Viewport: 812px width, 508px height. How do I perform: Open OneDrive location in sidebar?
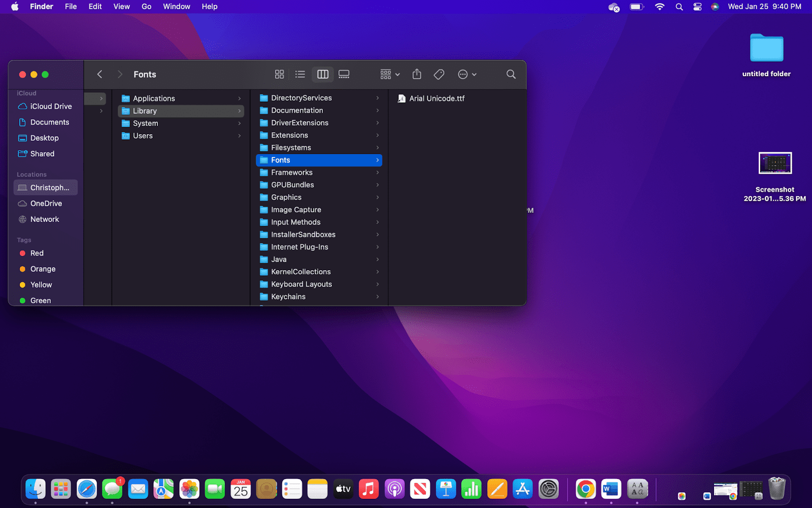coord(45,203)
